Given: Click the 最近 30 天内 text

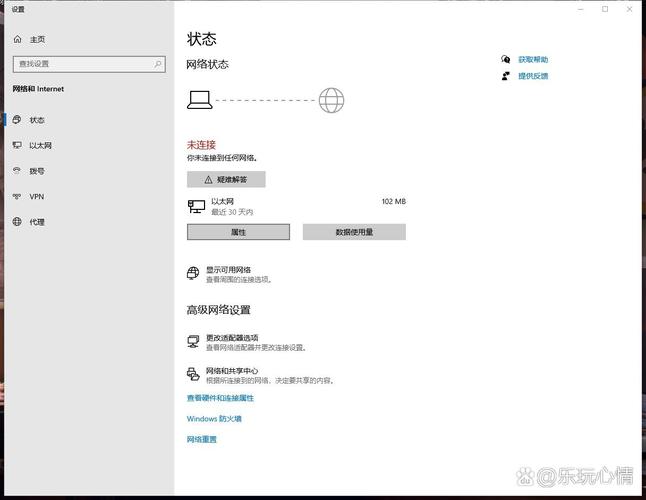Looking at the screenshot, I should [x=232, y=212].
